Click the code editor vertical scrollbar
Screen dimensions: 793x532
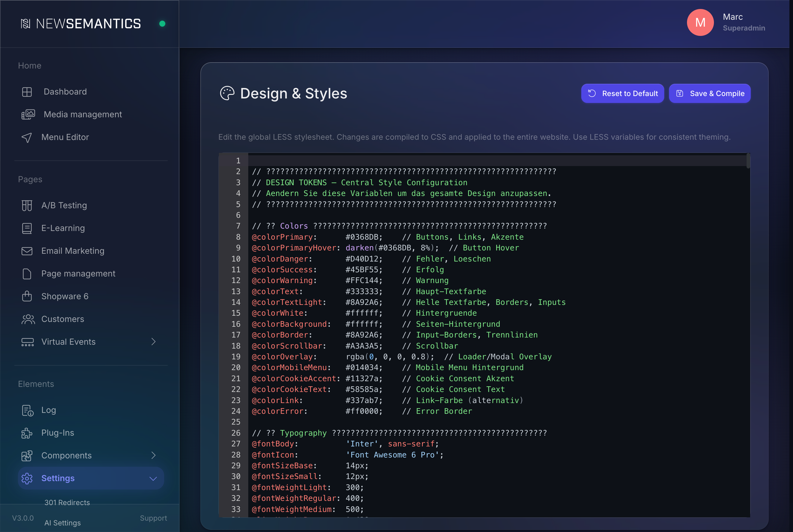click(748, 161)
